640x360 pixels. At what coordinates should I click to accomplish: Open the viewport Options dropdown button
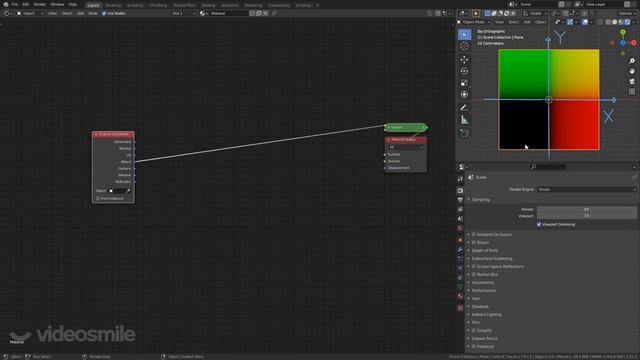tap(627, 13)
